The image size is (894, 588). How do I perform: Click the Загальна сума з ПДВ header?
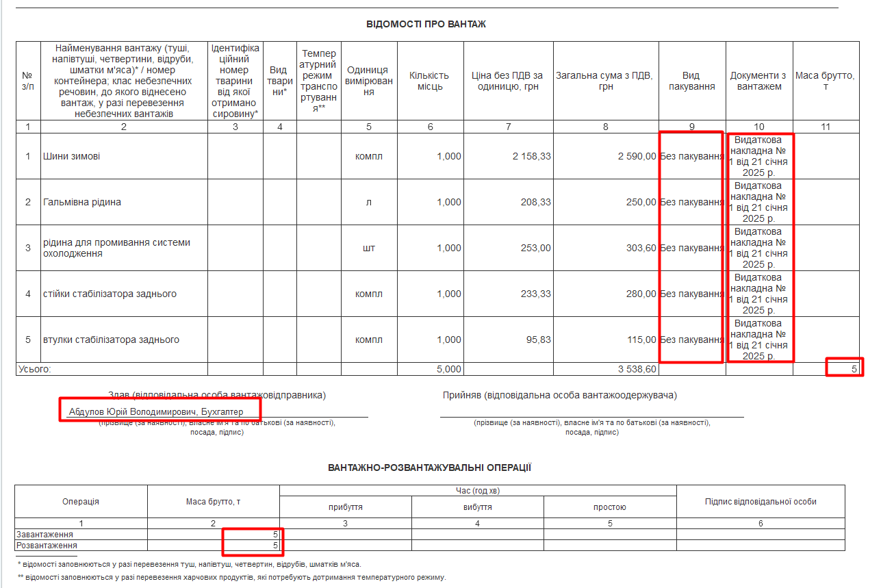point(605,81)
